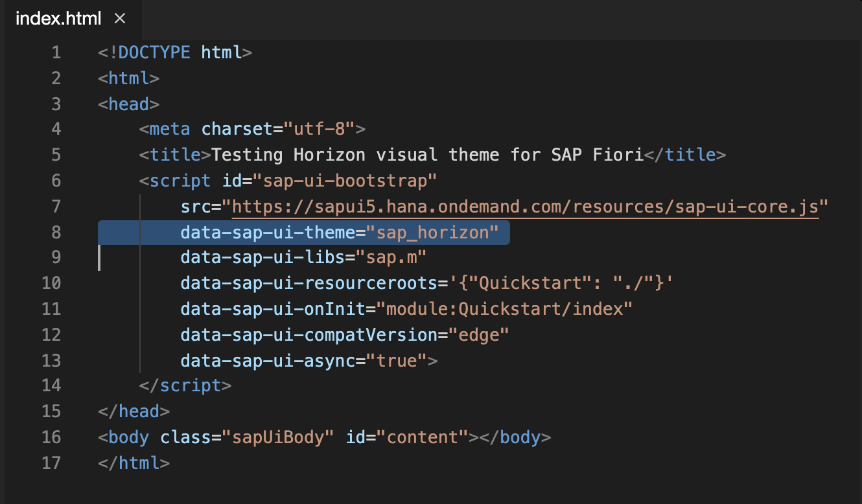The height and width of the screenshot is (504, 862).
Task: Click line number 17 in the gutter
Action: tap(51, 463)
